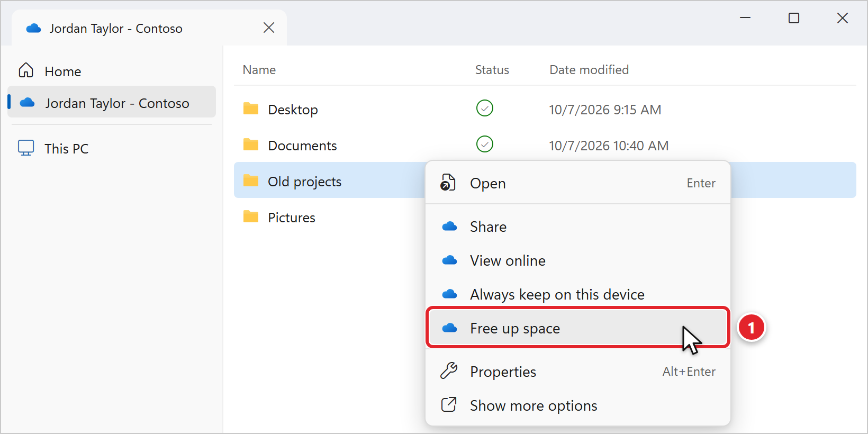This screenshot has height=434, width=868.
Task: Click the Desktop folder icon
Action: [x=251, y=109]
